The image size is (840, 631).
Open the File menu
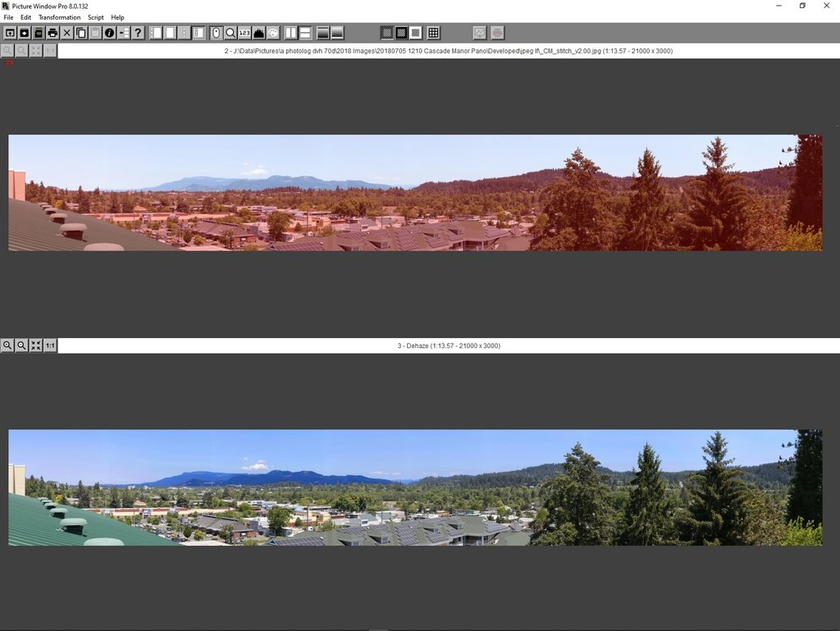point(8,17)
